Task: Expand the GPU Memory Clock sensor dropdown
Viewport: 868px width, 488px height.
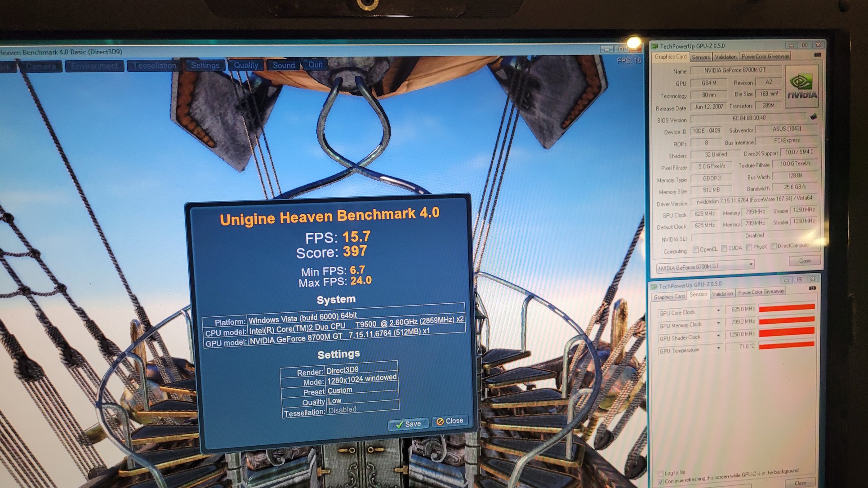Action: click(718, 323)
